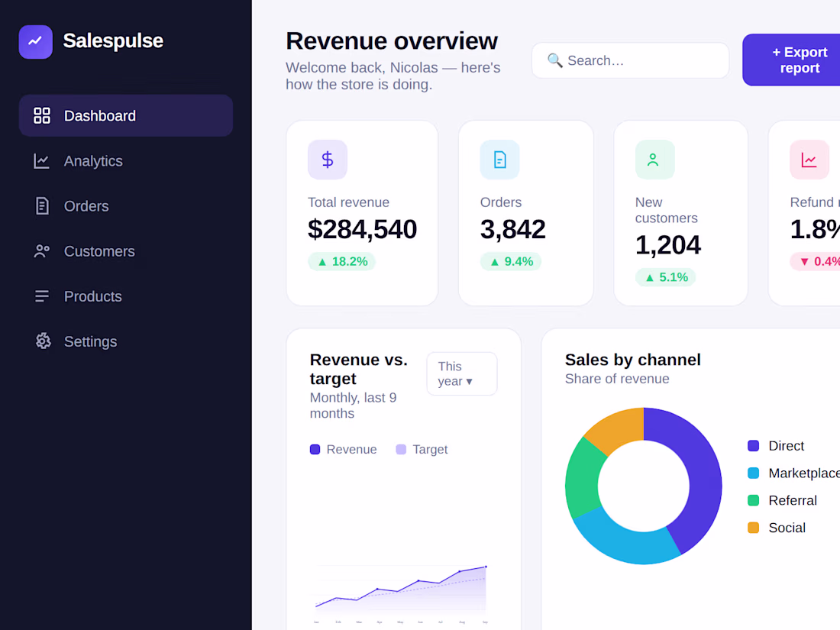The image size is (840, 630).
Task: Click the Sales by channel title
Action: (x=633, y=360)
